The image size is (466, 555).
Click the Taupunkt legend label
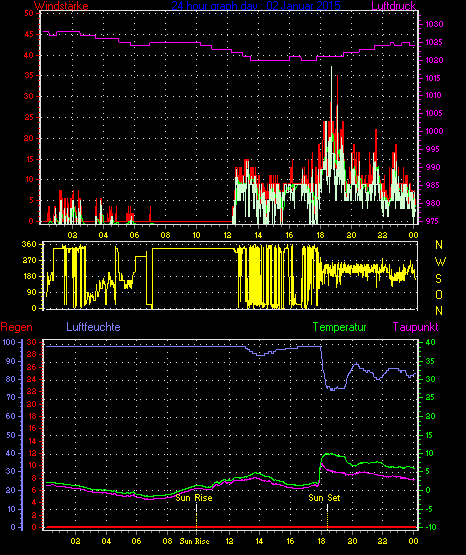[x=415, y=327]
